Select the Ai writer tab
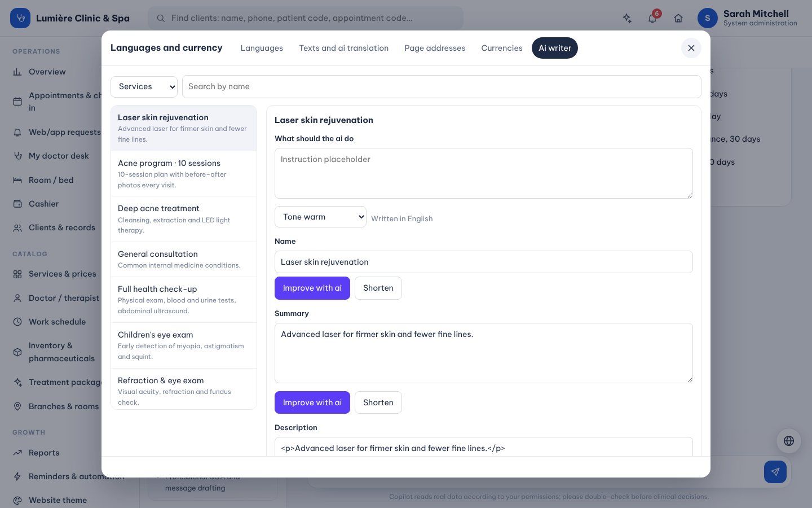Image resolution: width=812 pixels, height=508 pixels. [x=555, y=48]
